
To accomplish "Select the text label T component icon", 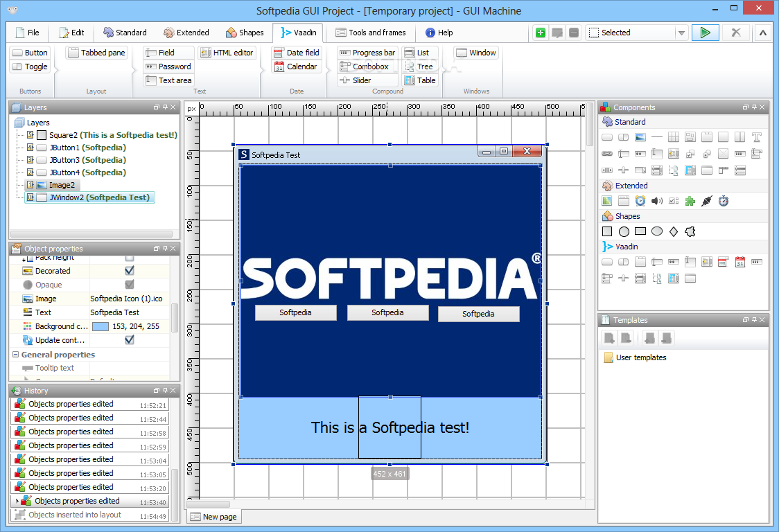I will click(757, 137).
